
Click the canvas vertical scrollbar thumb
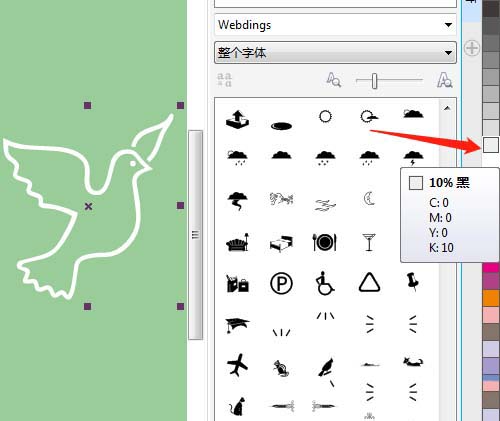196,235
